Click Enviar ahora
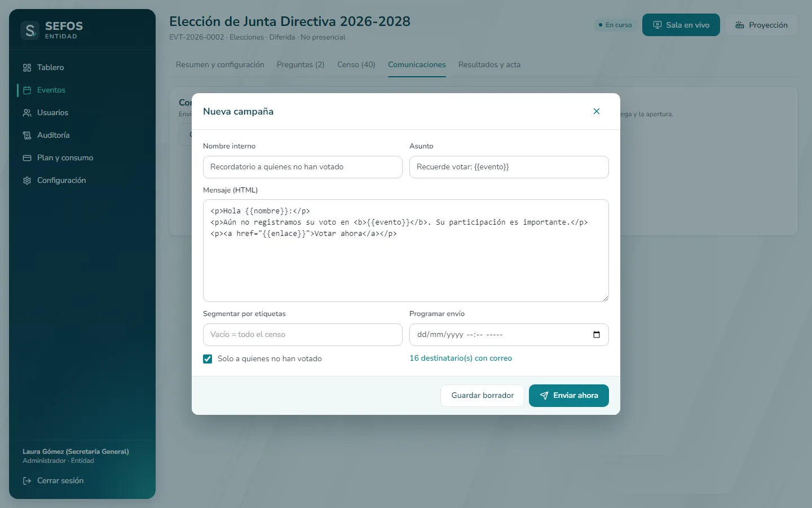The width and height of the screenshot is (812, 508). coord(569,396)
